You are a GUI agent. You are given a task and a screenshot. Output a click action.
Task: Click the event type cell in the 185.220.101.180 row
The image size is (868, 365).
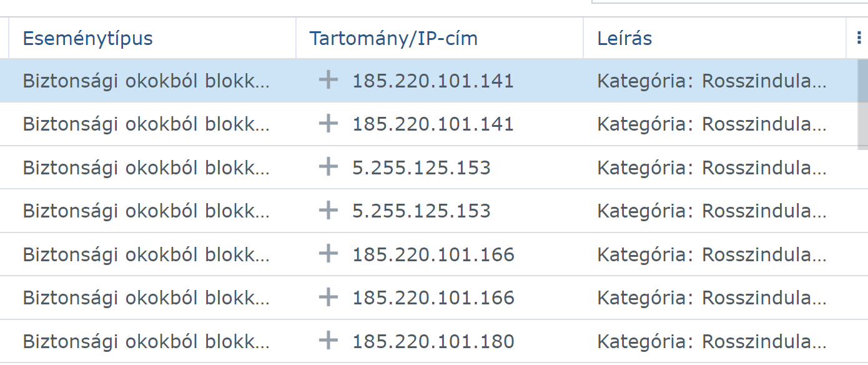(x=146, y=342)
